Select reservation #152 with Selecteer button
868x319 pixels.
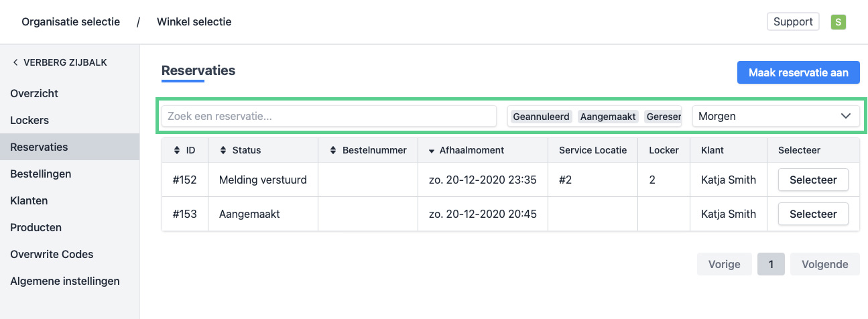812,180
